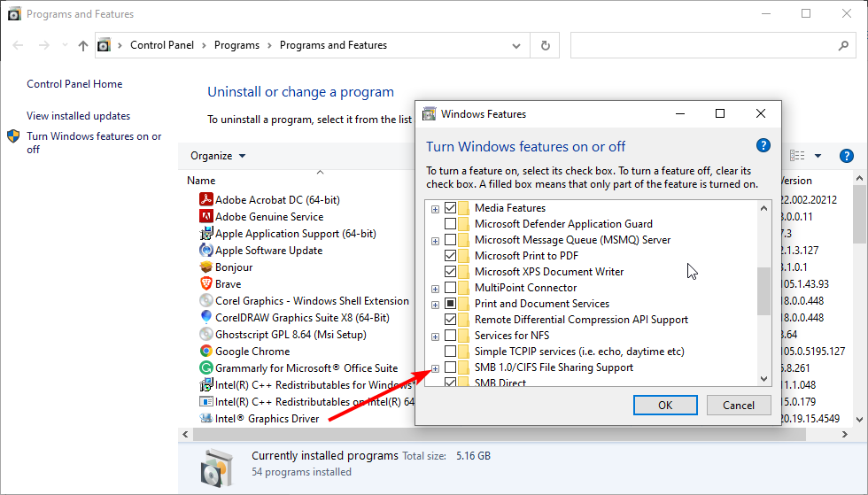Uncheck Remote Differential Compression API Support
The height and width of the screenshot is (495, 868).
[450, 320]
